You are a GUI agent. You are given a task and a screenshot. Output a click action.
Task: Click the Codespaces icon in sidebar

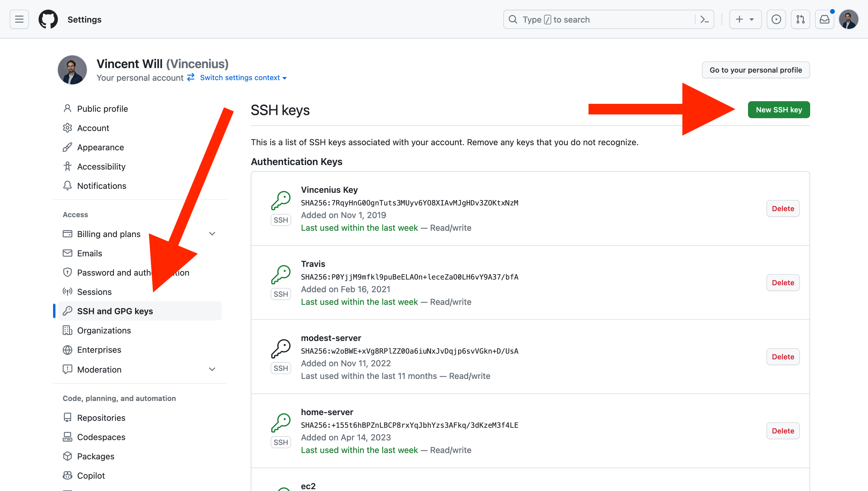(68, 437)
